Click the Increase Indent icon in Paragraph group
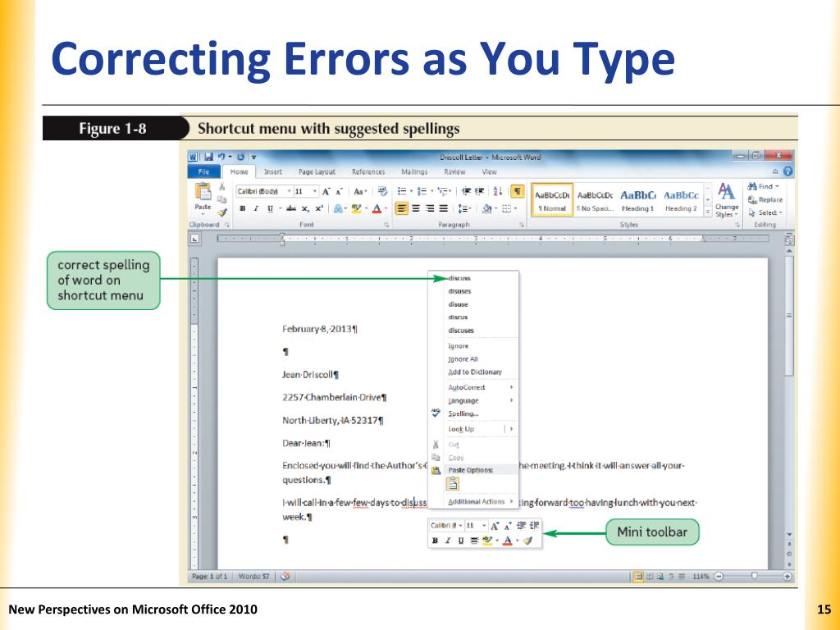 pyautogui.click(x=479, y=191)
